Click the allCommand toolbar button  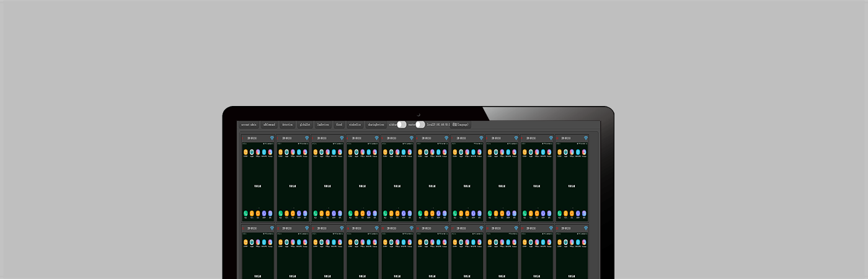pos(269,125)
